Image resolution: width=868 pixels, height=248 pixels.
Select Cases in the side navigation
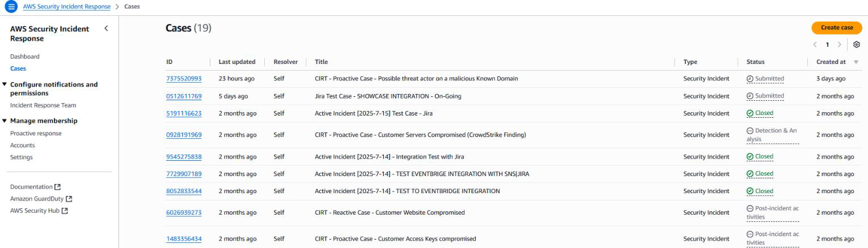tap(18, 69)
